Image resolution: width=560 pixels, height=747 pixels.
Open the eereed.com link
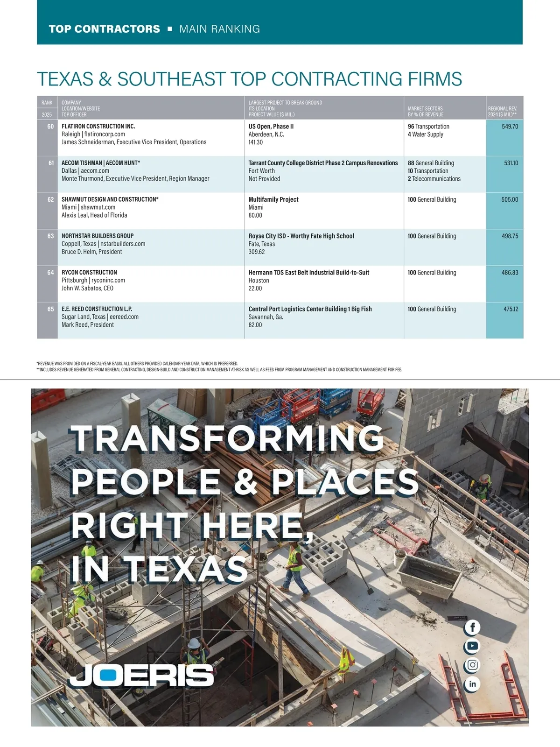point(124,317)
